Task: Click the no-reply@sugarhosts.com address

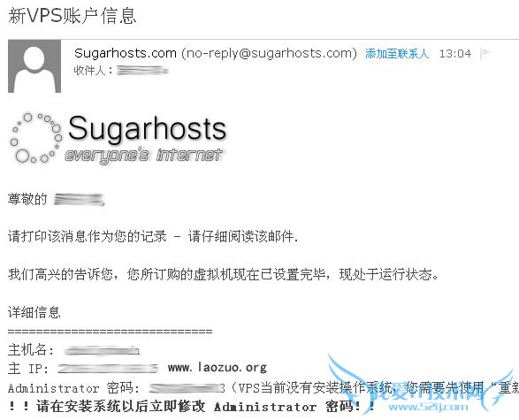Action: tap(269, 53)
